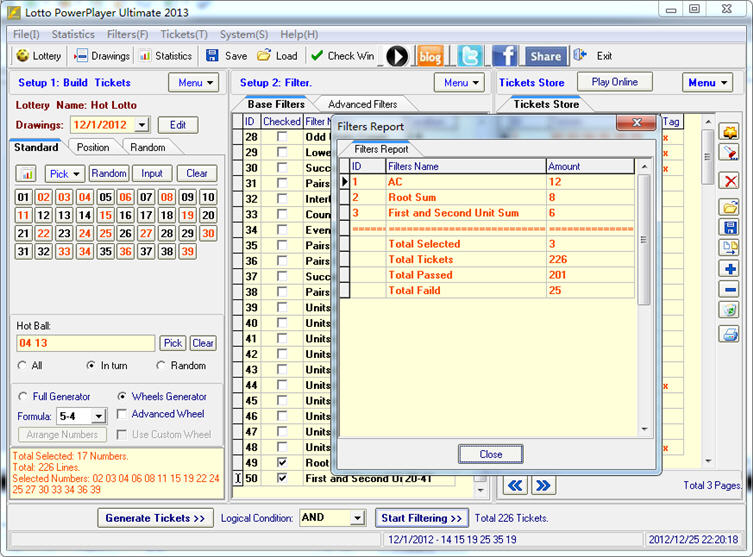This screenshot has height=557, width=753.
Task: Click the Hot Ball input field
Action: pyautogui.click(x=85, y=343)
